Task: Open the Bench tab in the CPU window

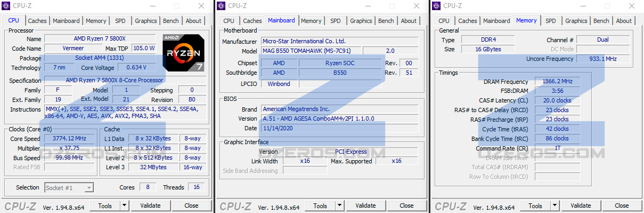Action: point(171,21)
